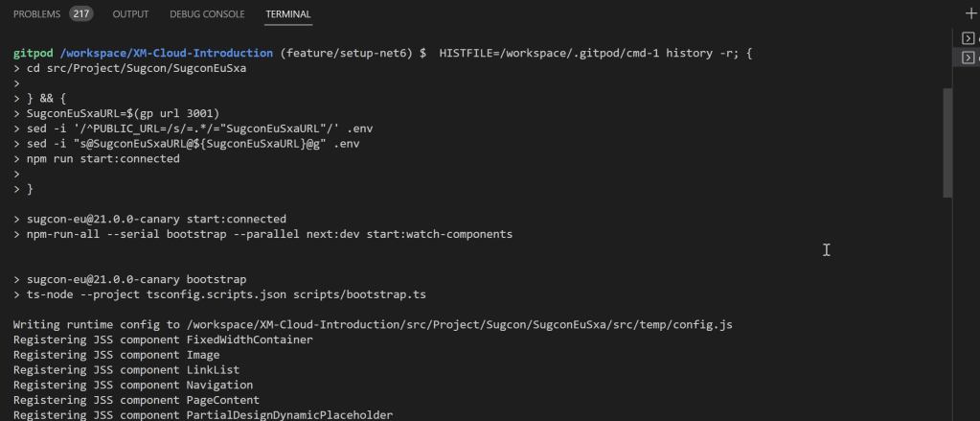Viewport: 980px width, 421px height.
Task: Click the 'Registering JSS component Navigation' line
Action: [133, 385]
